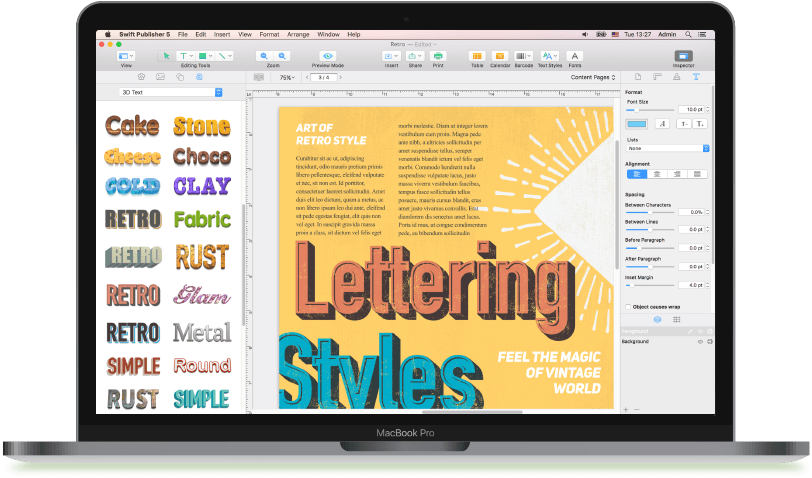Justify text alignment
The height and width of the screenshot is (478, 812).
(x=697, y=174)
